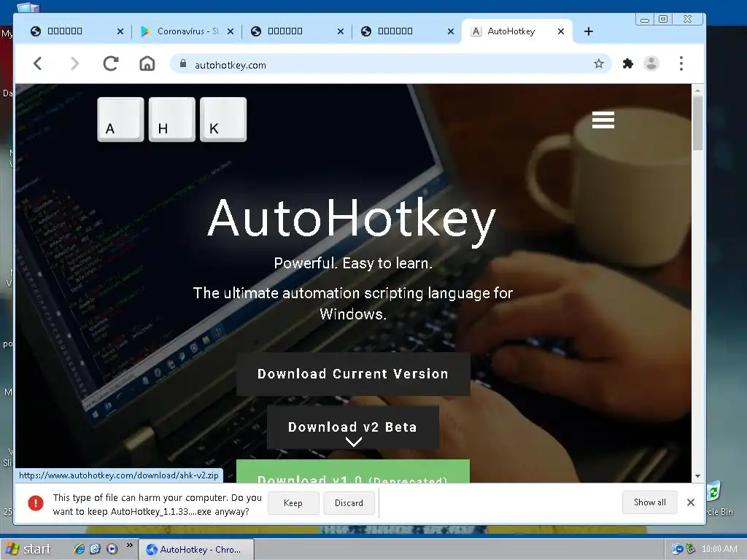Click the download warning icon

tap(36, 503)
